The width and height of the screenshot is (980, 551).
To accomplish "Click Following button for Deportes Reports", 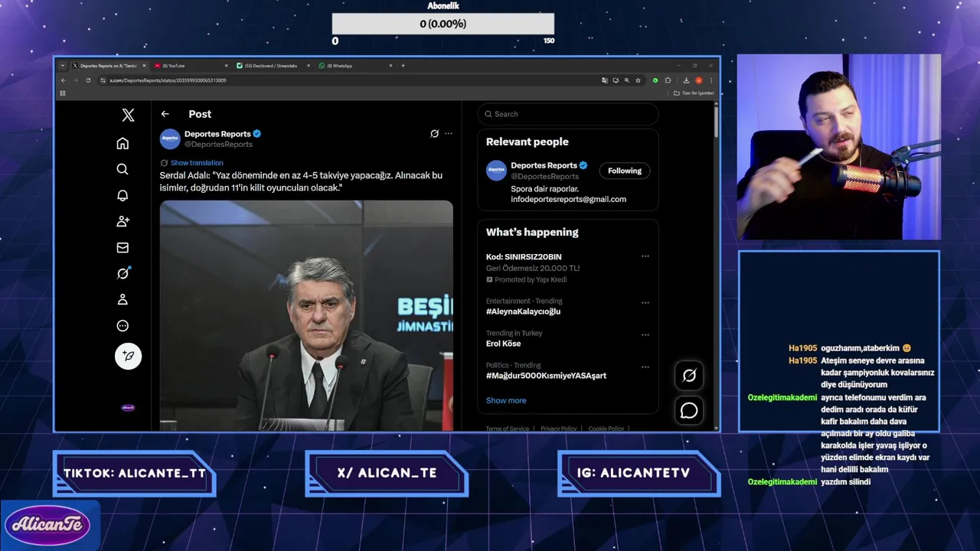I will point(625,171).
